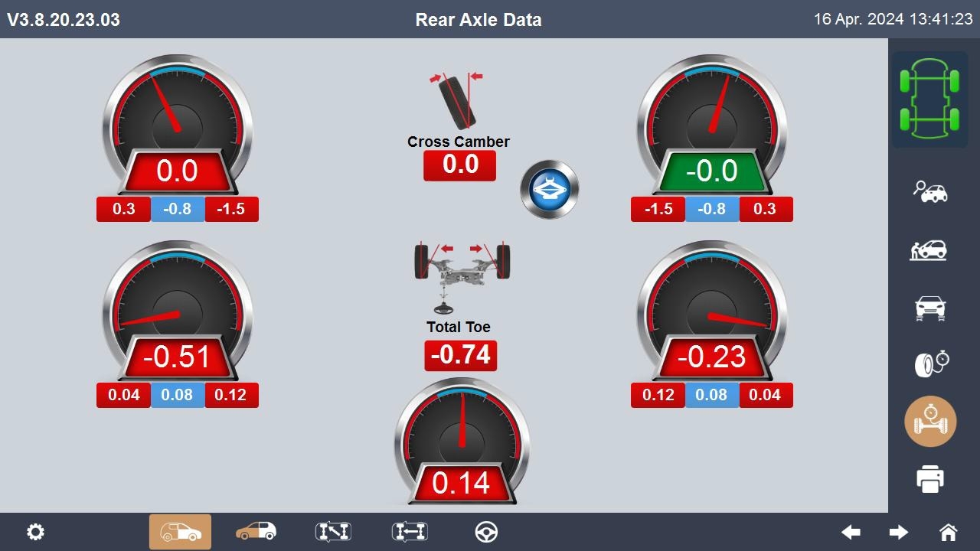Click the Cross Camber value 0.0
This screenshot has height=551, width=980.
point(459,165)
